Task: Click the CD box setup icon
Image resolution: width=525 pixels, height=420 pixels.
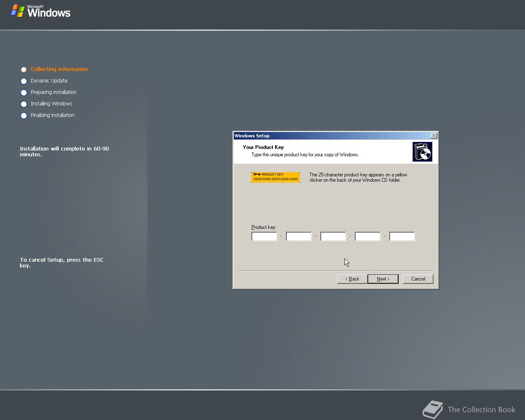Action: pyautogui.click(x=422, y=152)
